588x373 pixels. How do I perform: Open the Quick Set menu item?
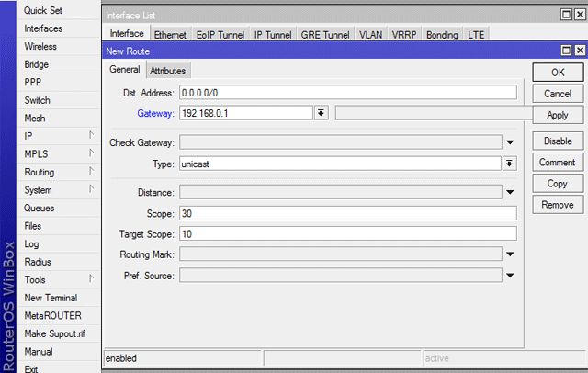coord(44,11)
